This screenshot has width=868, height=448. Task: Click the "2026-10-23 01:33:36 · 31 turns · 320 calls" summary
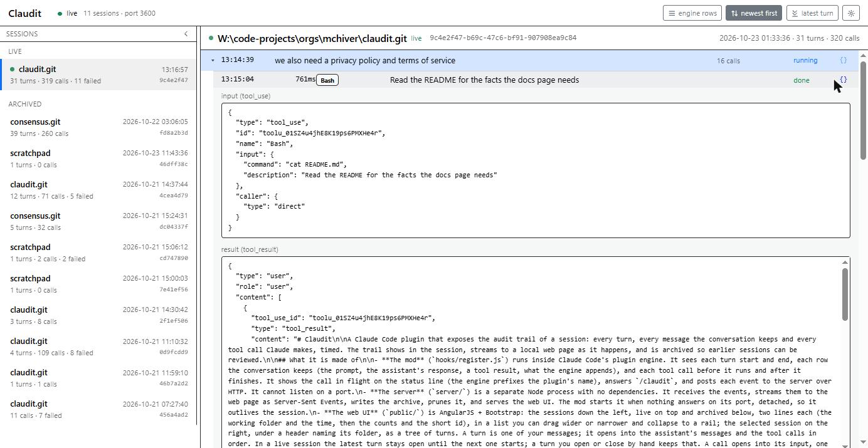point(789,38)
